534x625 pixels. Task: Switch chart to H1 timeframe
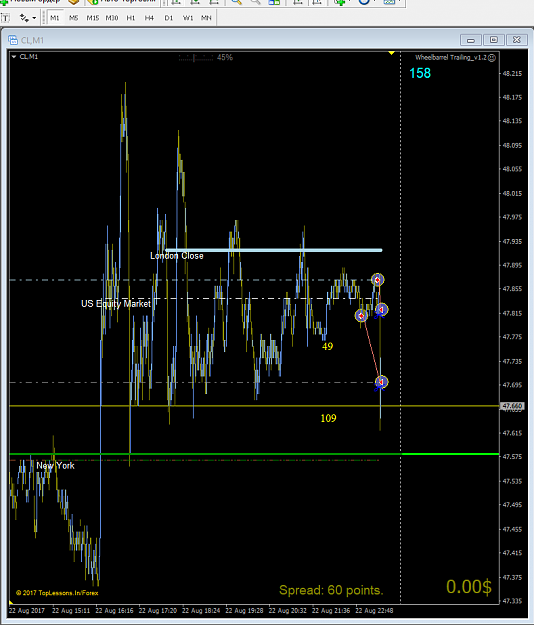(x=130, y=18)
